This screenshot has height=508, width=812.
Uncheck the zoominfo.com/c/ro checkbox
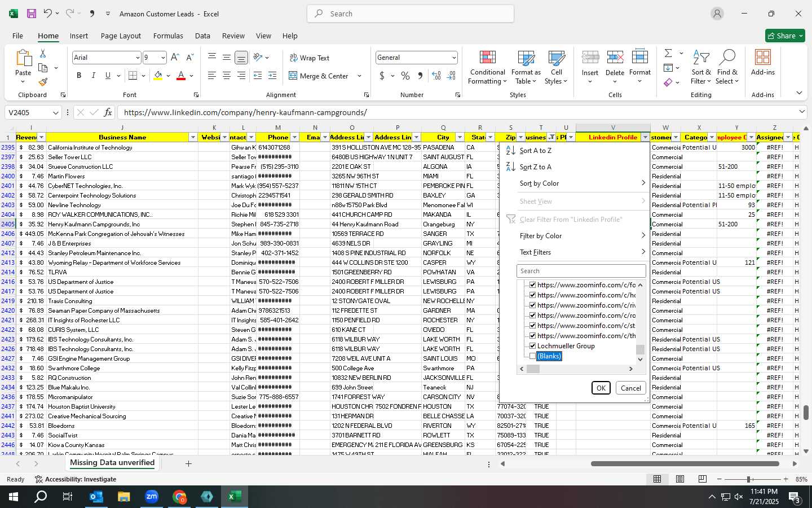click(532, 316)
